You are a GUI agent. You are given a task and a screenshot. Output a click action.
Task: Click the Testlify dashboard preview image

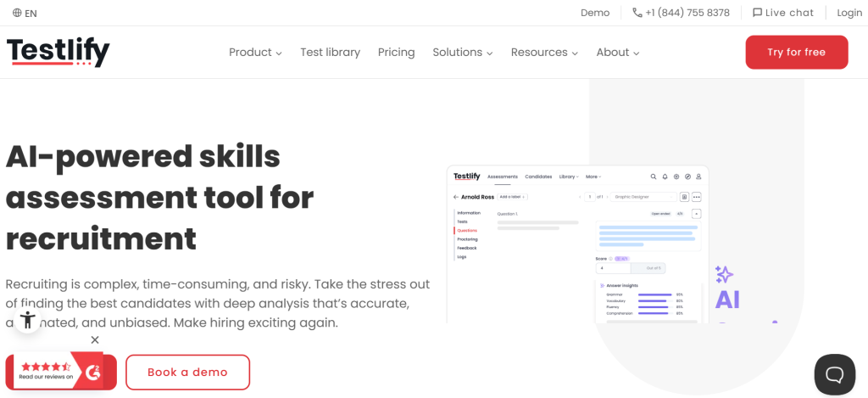click(577, 244)
